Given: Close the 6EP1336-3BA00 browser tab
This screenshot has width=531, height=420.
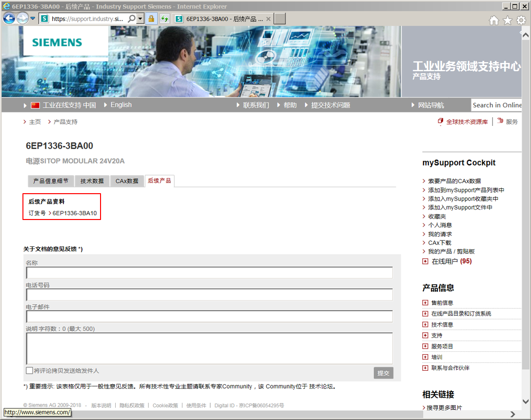Looking at the screenshot, I should click(x=268, y=19).
